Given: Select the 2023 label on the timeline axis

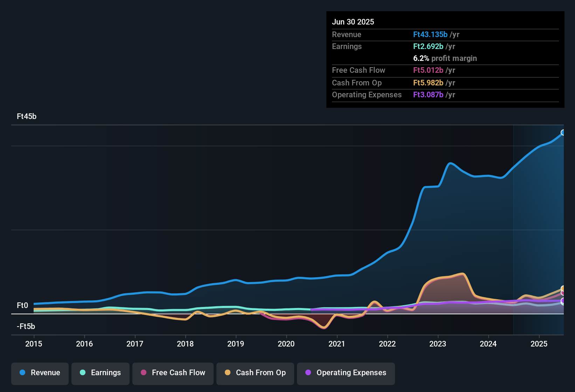Looking at the screenshot, I should (438, 344).
